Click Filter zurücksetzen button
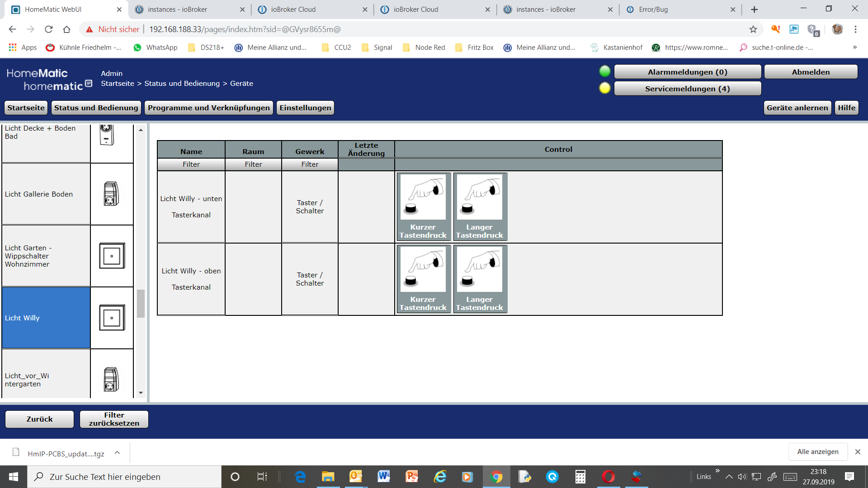Viewport: 868px width, 488px height. point(114,419)
